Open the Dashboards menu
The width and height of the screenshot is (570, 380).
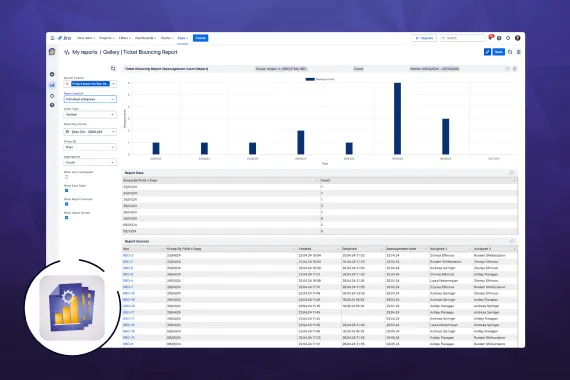145,38
